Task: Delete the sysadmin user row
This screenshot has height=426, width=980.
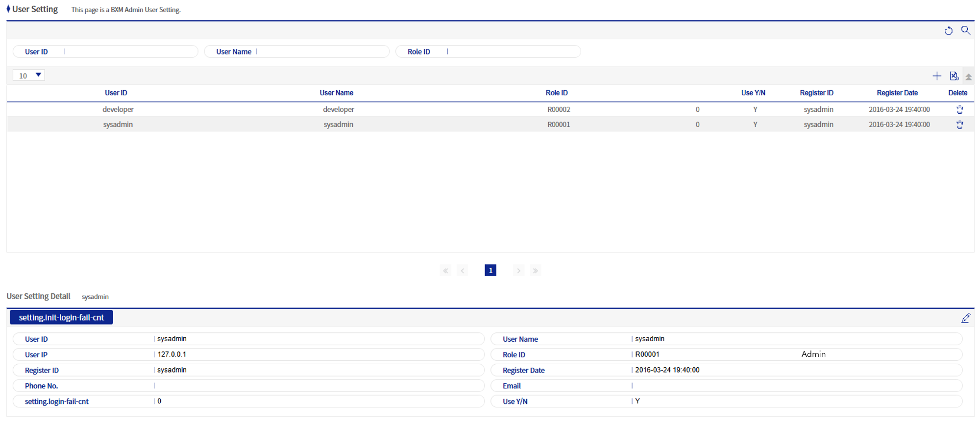Action: click(x=959, y=125)
